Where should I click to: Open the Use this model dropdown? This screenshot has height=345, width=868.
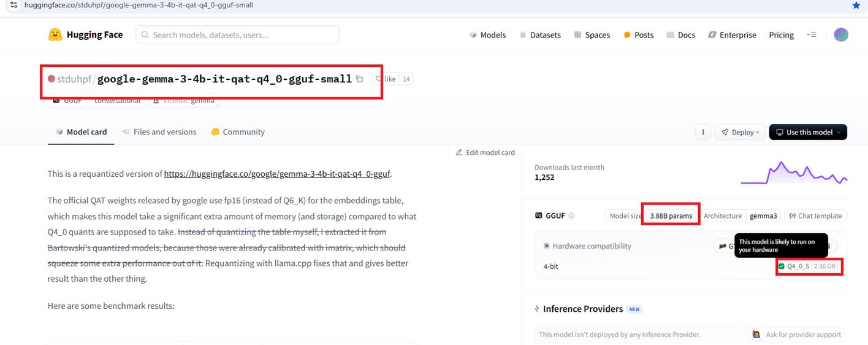[x=808, y=132]
